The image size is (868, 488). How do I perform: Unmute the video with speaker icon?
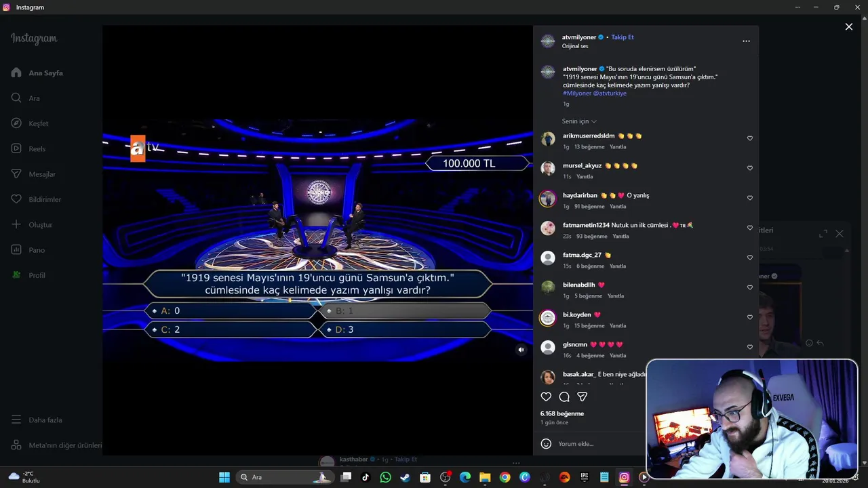(x=521, y=350)
